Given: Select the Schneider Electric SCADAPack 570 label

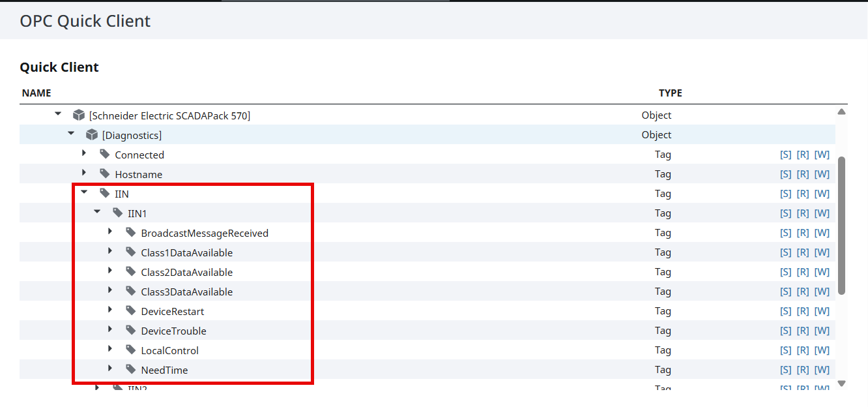Looking at the screenshot, I should (169, 115).
